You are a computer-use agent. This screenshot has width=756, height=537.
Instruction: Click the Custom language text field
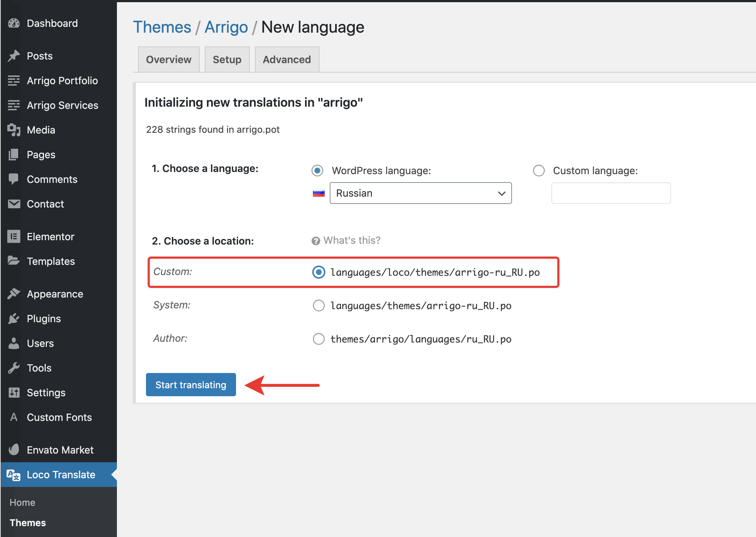click(x=611, y=193)
